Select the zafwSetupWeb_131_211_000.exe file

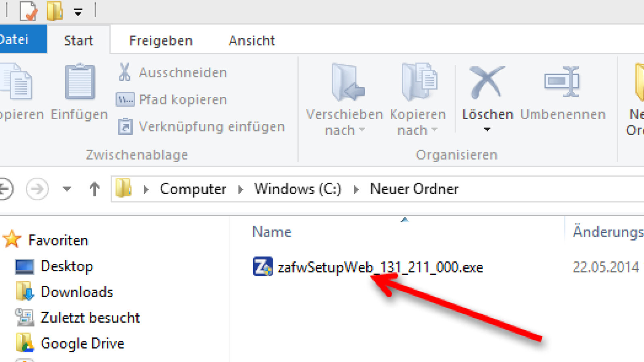coord(380,267)
